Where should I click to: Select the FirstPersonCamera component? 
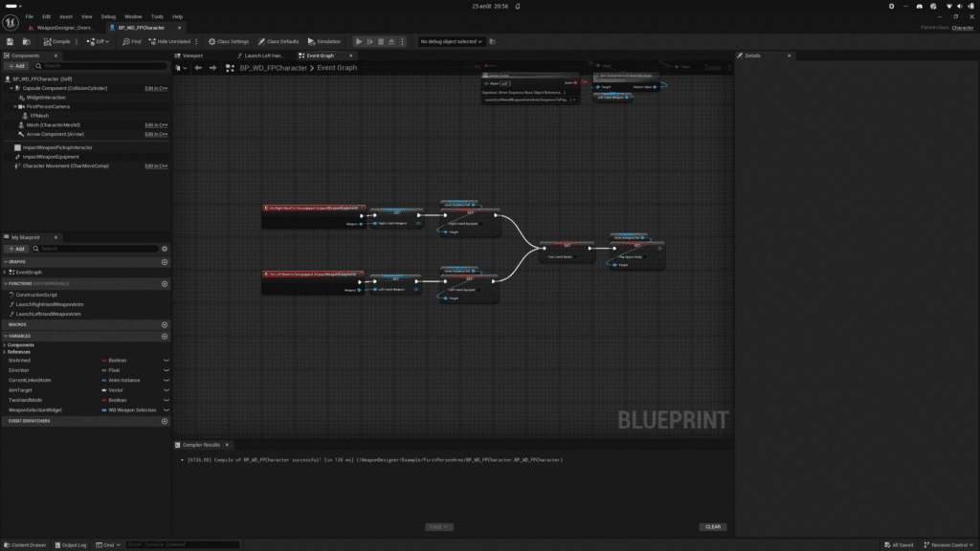48,107
